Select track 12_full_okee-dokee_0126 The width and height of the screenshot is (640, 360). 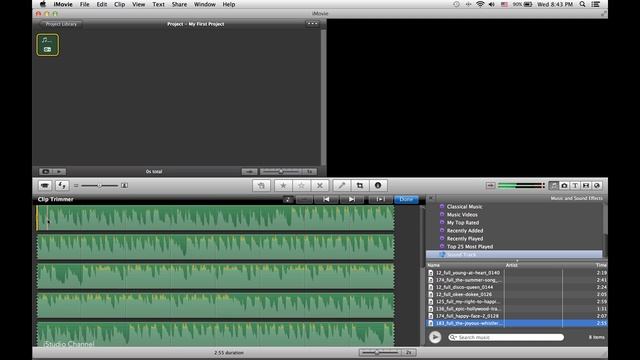(x=517, y=294)
